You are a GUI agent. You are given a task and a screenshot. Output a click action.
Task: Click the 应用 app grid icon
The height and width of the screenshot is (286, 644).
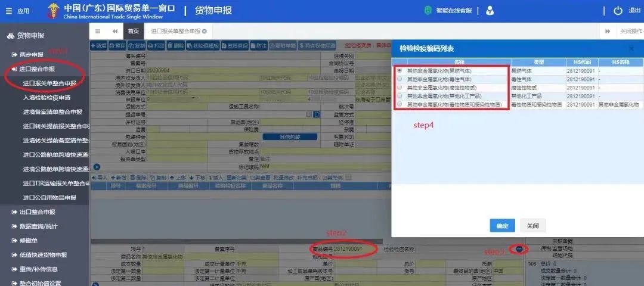click(x=9, y=11)
